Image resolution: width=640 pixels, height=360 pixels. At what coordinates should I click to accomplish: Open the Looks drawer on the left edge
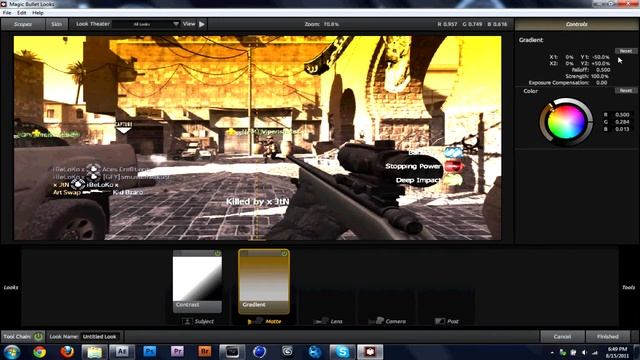[11, 287]
